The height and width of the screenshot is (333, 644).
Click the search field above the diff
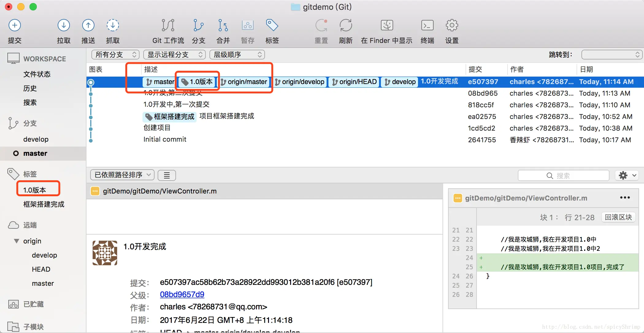coord(563,175)
